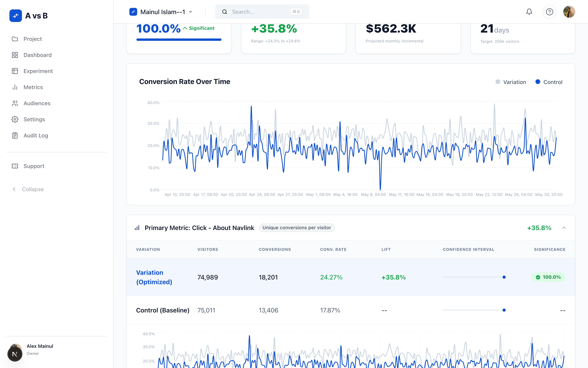Click the Settings gear icon

15,119
